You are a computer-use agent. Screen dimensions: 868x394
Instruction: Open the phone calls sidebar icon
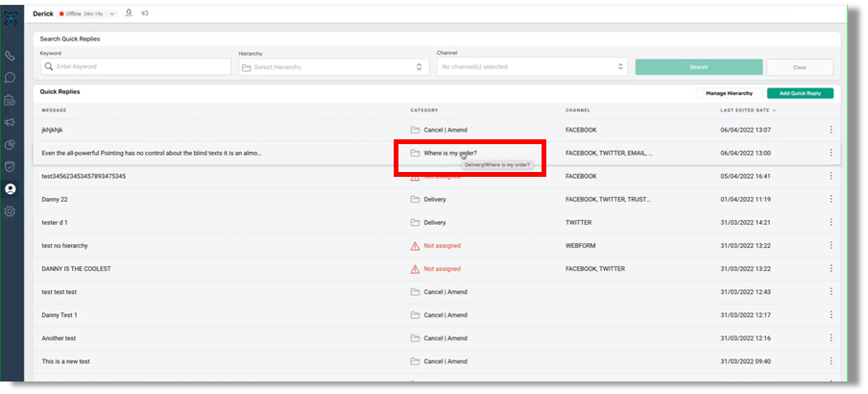tap(10, 57)
